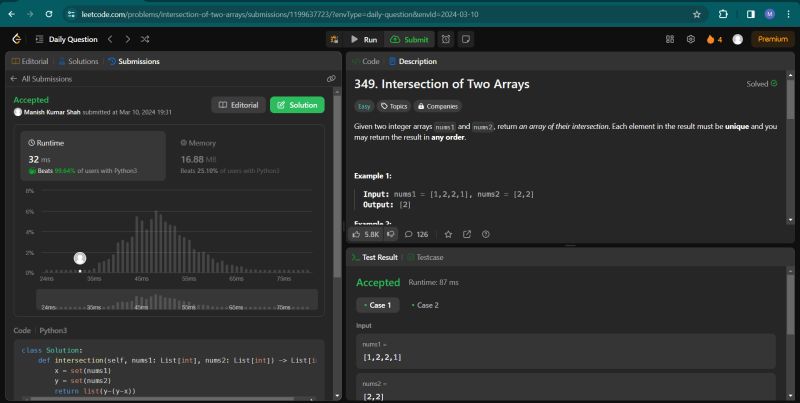Open the Chrome three-dot menu

click(x=790, y=14)
